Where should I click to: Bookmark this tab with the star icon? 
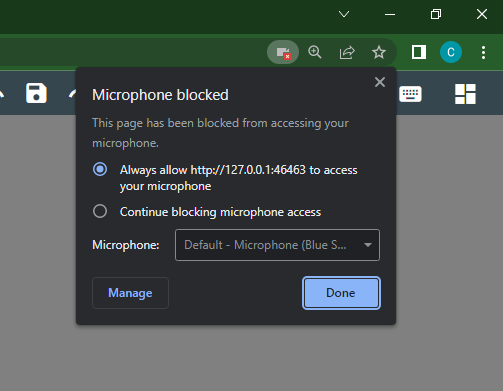[379, 52]
